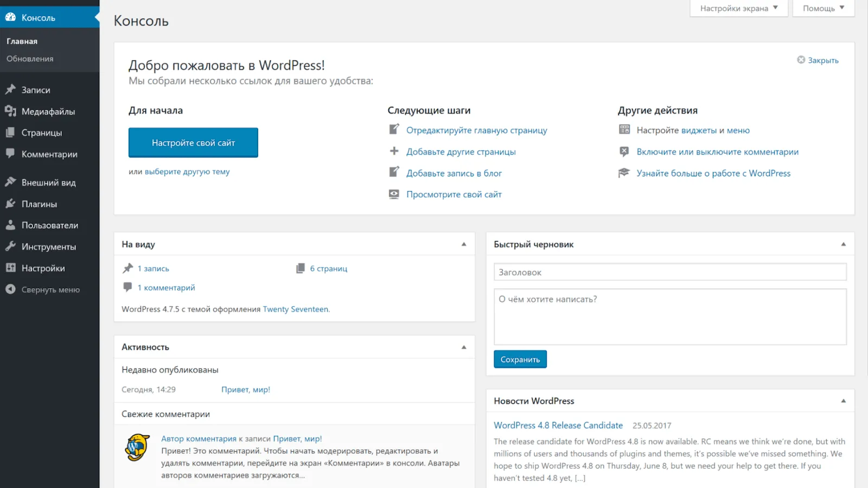This screenshot has height=488, width=868.
Task: Click the Закрыть link in welcome panel
Action: pos(823,60)
